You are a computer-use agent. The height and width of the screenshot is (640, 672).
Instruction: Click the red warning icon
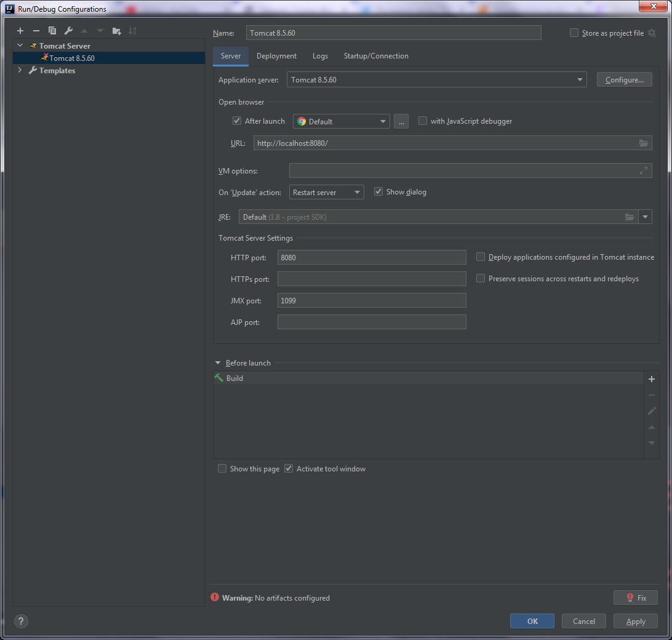pos(215,597)
